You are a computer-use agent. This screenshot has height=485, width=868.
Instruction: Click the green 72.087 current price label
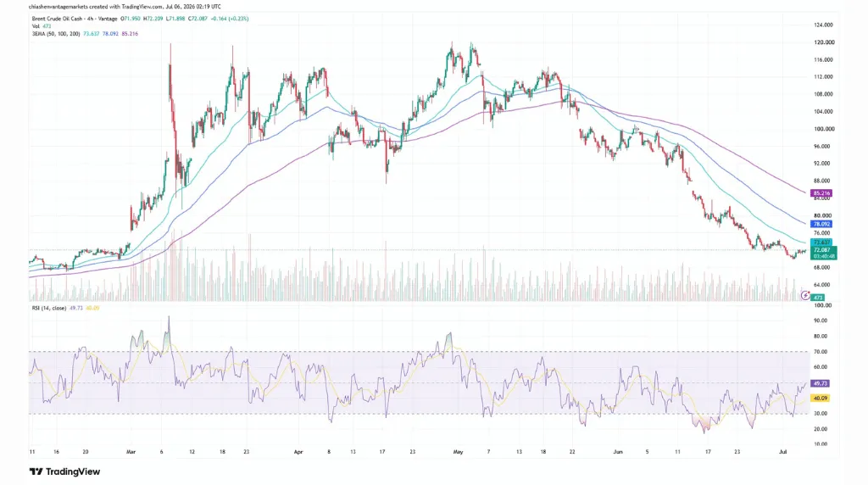(824, 253)
